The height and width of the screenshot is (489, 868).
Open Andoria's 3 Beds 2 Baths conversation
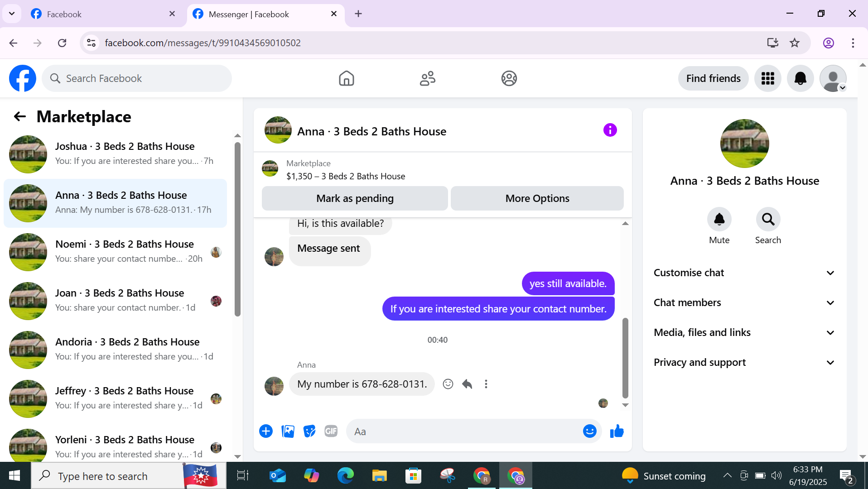[x=115, y=350]
